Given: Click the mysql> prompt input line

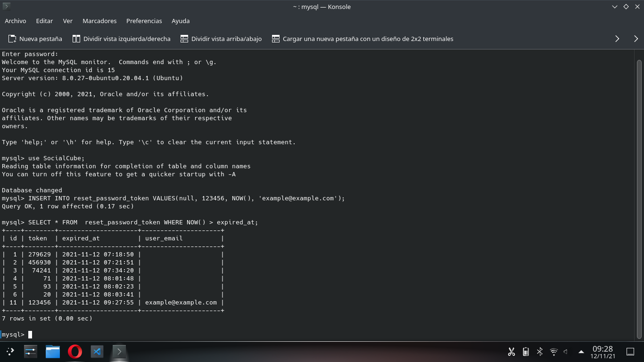Looking at the screenshot, I should tap(17, 334).
